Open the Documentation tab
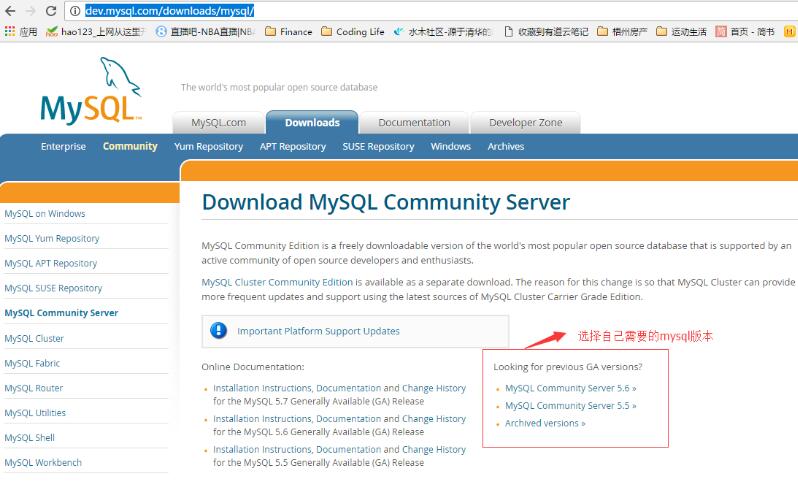This screenshot has height=482, width=798. coord(414,123)
